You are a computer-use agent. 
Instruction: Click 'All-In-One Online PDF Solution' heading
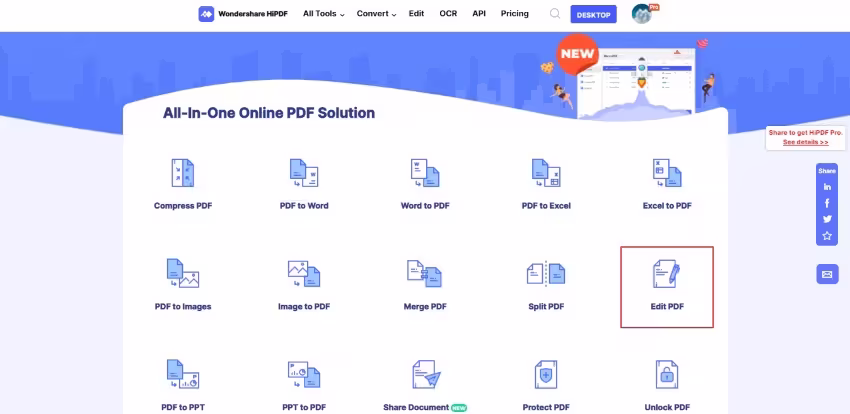point(269,113)
